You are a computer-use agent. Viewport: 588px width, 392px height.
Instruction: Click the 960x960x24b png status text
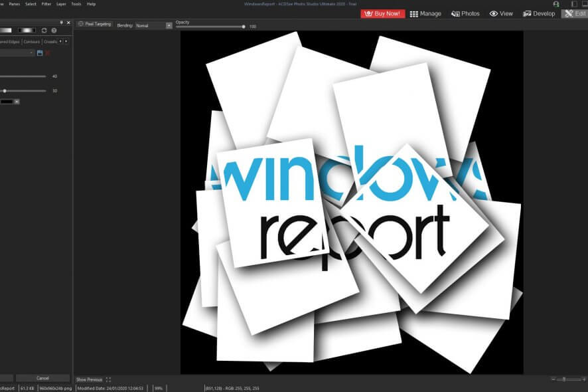click(56, 388)
